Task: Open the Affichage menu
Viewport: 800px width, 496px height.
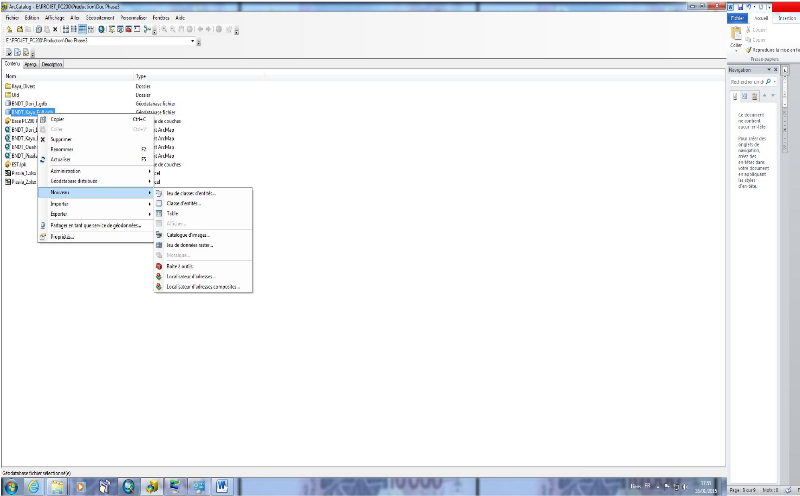Action: coord(55,18)
